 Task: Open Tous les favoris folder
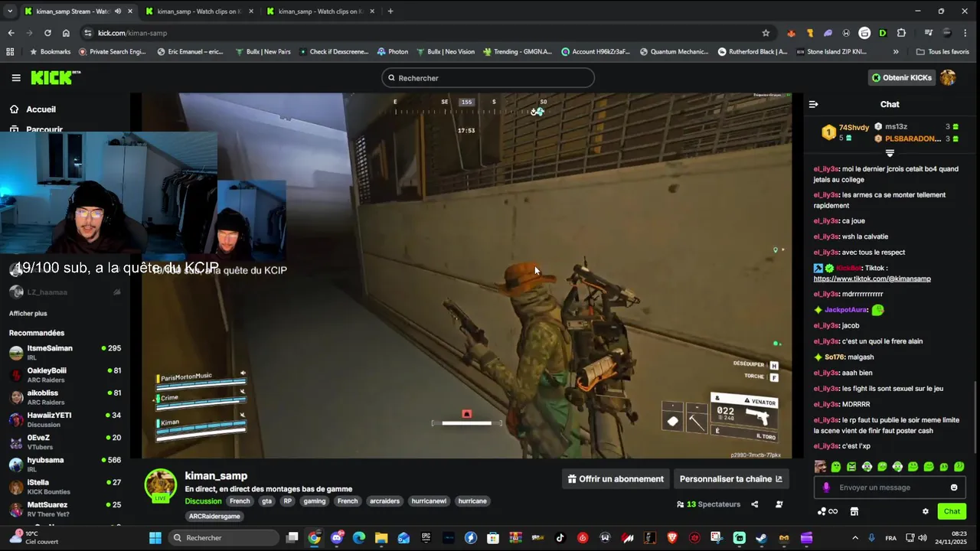[942, 52]
